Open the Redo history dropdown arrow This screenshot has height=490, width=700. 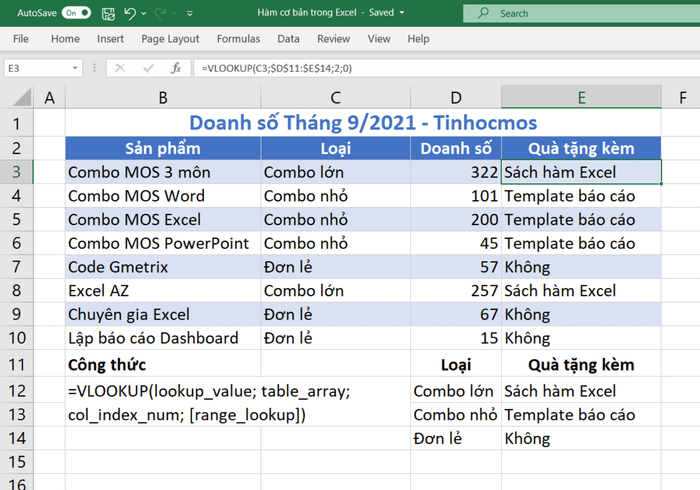(174, 13)
